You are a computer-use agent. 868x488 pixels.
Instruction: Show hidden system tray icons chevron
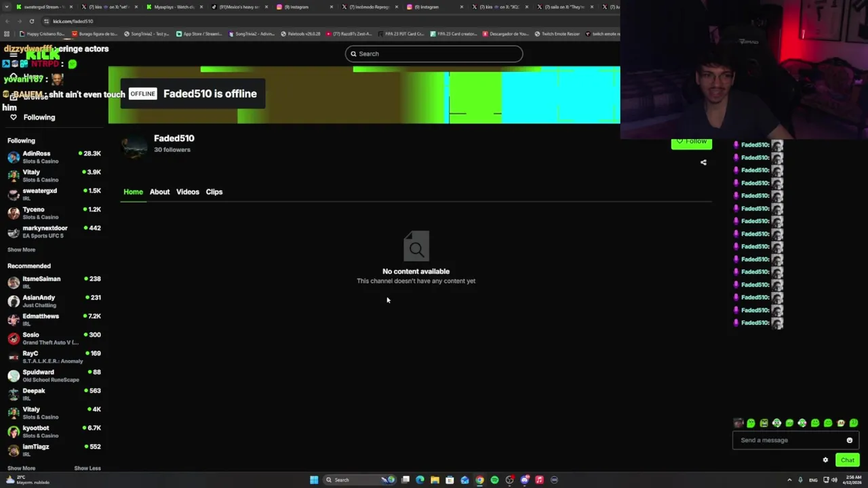pyautogui.click(x=789, y=480)
